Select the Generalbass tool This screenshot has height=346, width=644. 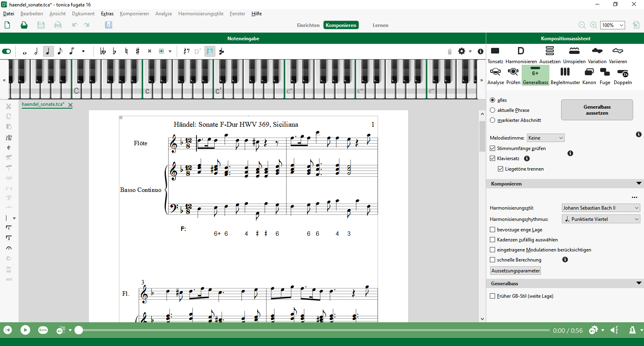point(535,76)
